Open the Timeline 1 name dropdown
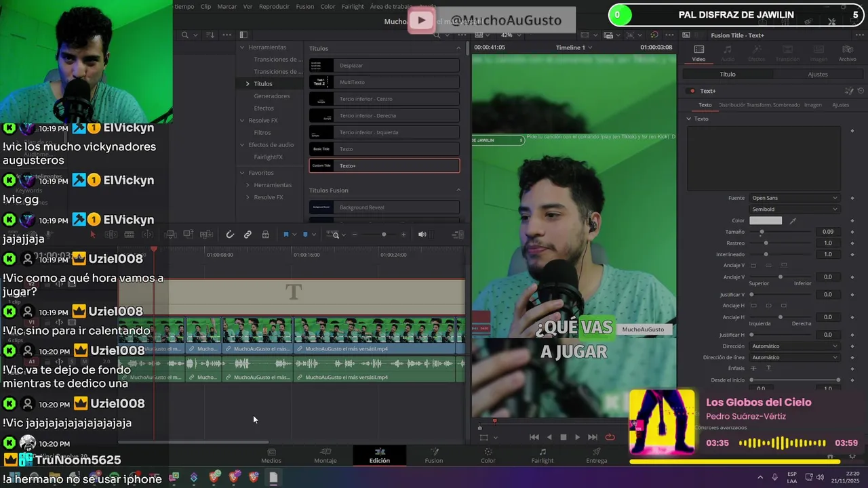 coord(574,47)
